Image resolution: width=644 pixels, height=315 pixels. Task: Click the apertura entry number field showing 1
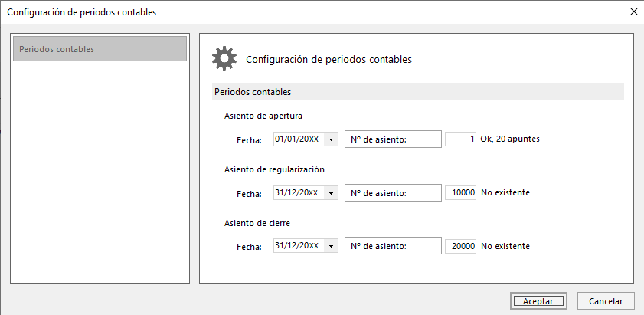[x=460, y=139]
